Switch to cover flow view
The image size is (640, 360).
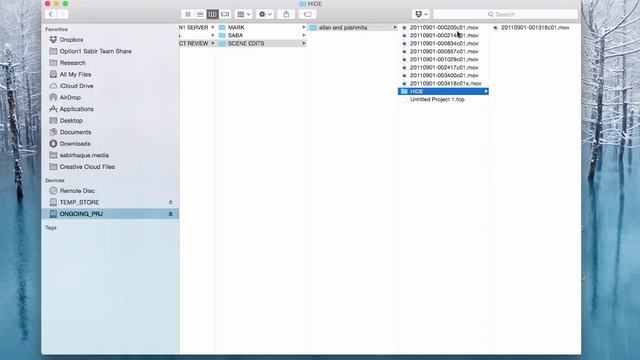(225, 14)
